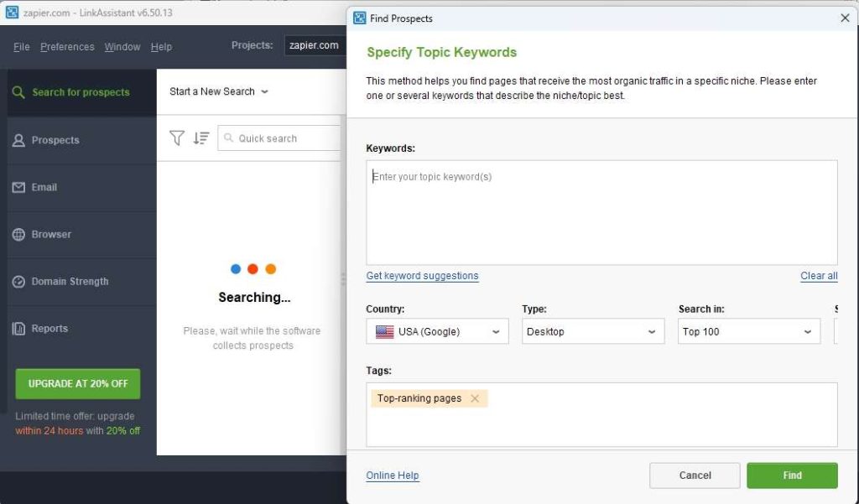Click Find to start the prospect search
The image size is (859, 504).
click(791, 475)
